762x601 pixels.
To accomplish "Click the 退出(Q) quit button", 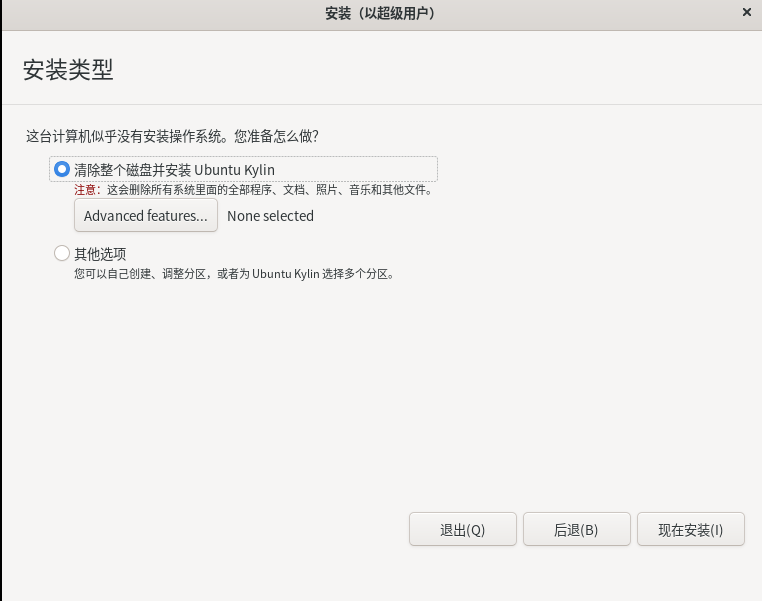I will [463, 529].
